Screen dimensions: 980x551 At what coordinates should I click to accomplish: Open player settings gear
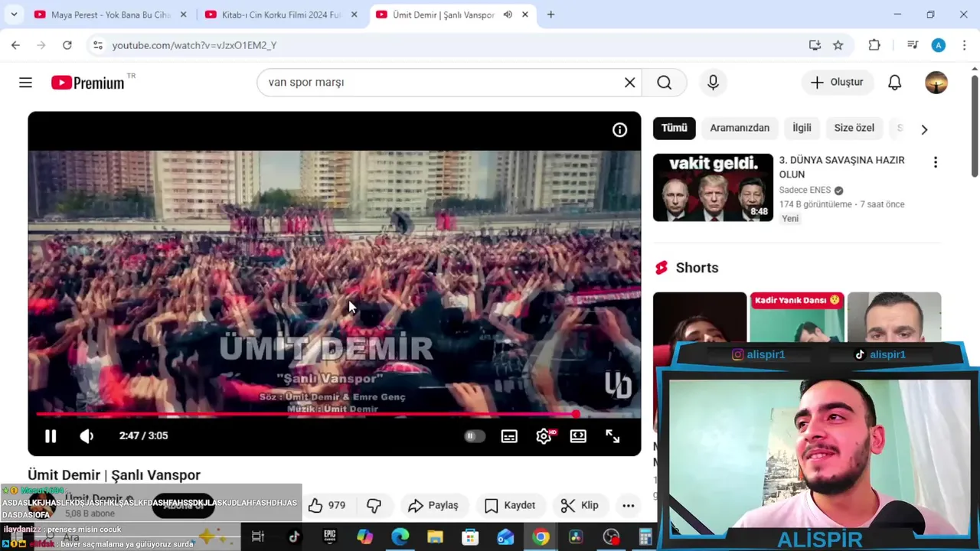click(x=544, y=436)
